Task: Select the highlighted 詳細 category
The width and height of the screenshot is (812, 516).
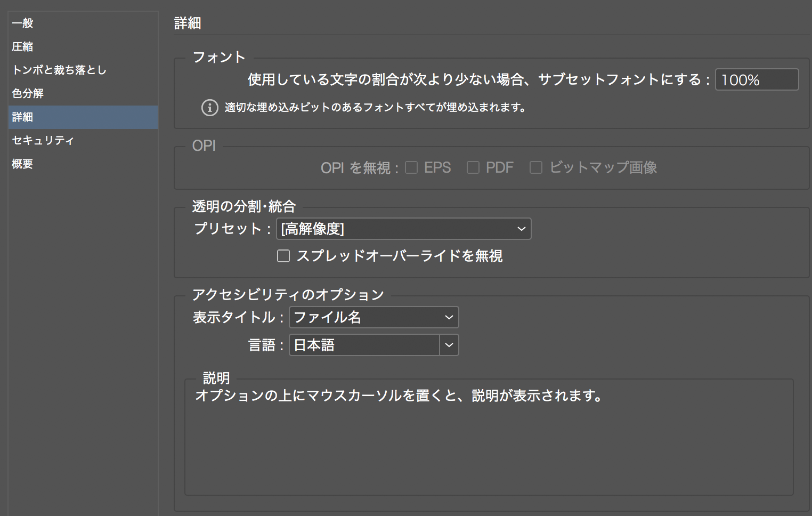Action: (83, 117)
